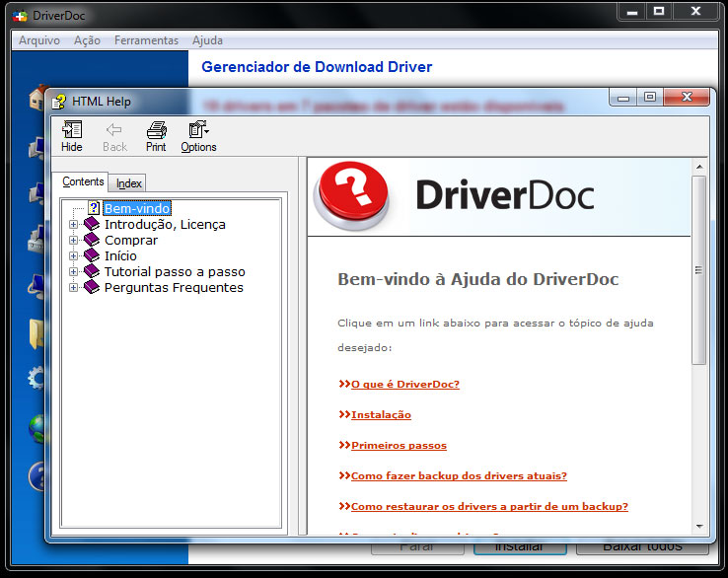Click the HTML Help title bar icon
The width and height of the screenshot is (728, 578).
tap(59, 102)
